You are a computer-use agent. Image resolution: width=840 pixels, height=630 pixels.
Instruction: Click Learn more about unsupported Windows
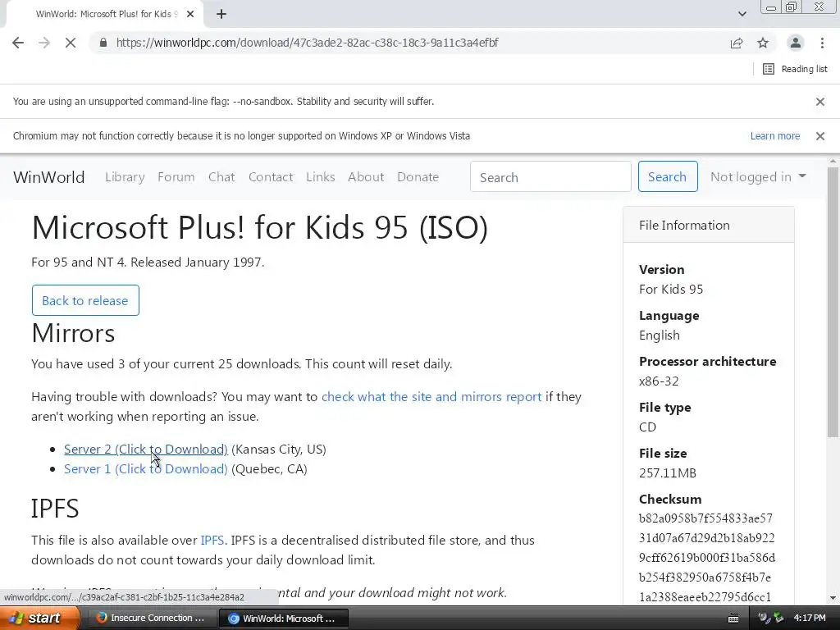(x=774, y=136)
